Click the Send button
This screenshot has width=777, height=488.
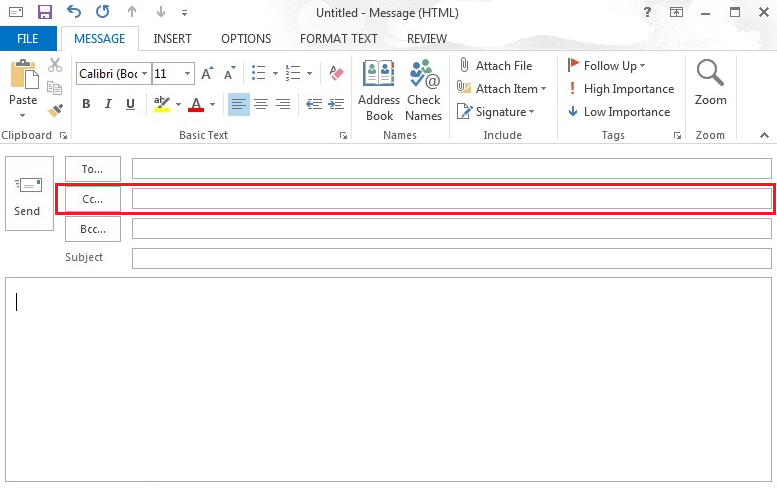click(x=28, y=194)
